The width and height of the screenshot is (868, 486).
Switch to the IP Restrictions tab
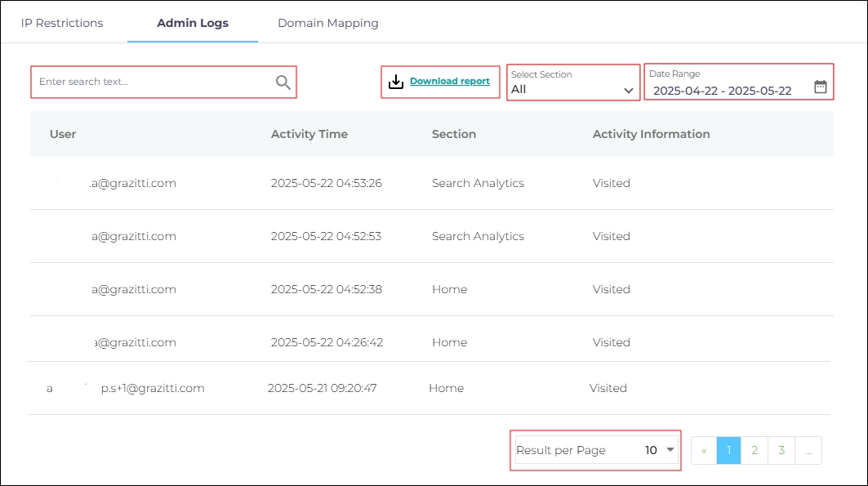tap(62, 23)
